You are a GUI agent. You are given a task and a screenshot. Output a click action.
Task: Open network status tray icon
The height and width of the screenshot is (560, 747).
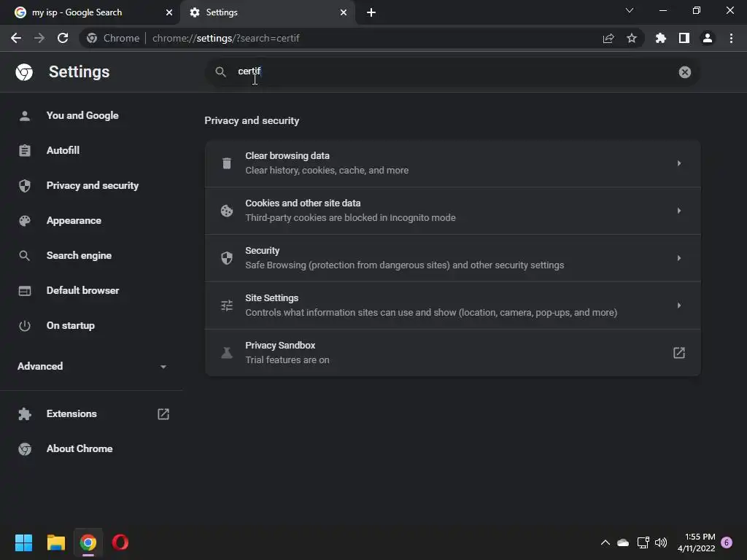643,542
